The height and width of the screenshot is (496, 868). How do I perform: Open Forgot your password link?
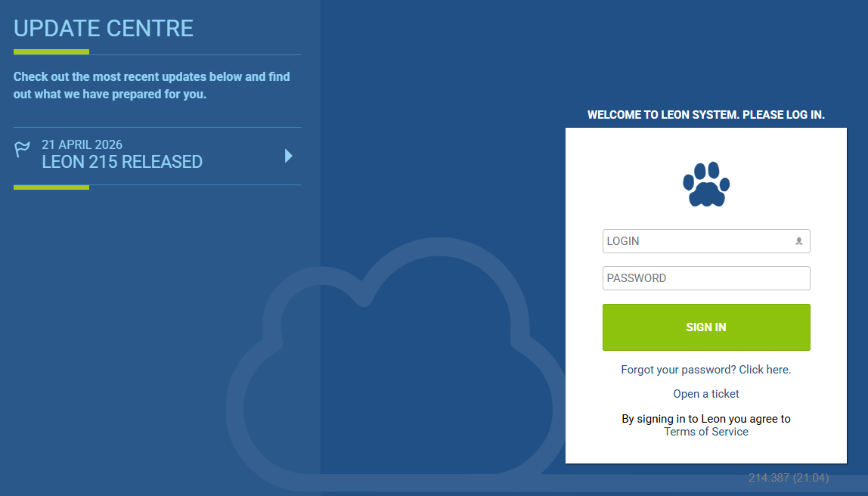click(x=705, y=369)
